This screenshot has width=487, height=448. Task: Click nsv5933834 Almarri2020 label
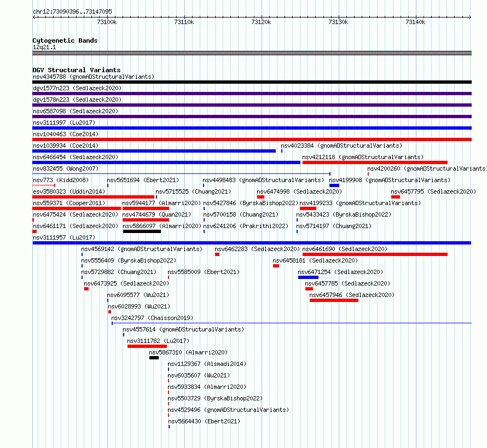pos(207,387)
